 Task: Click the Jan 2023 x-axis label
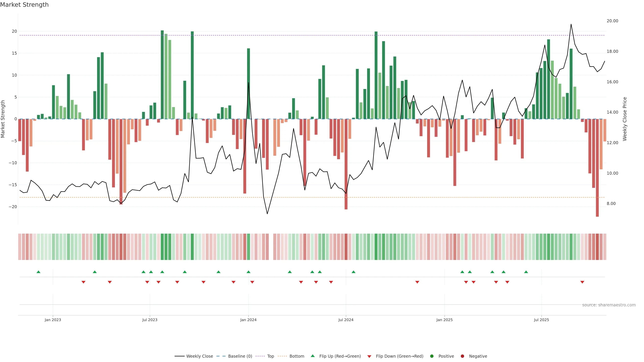(53, 320)
